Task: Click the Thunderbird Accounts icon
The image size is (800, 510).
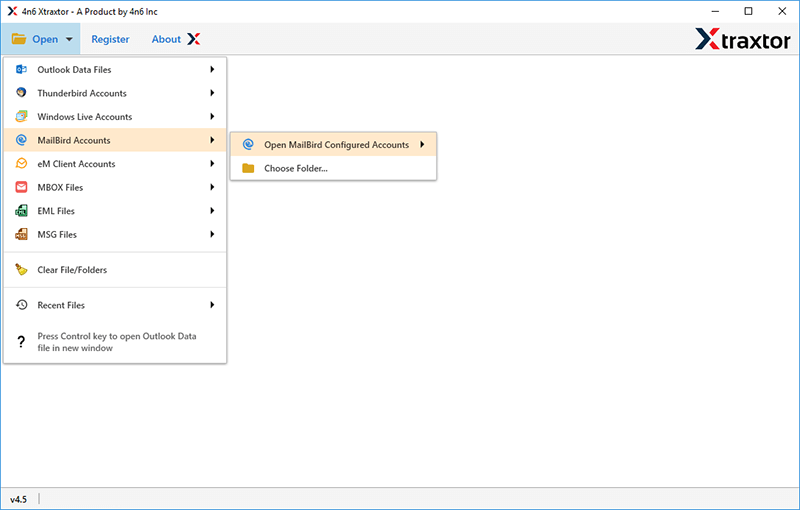Action: pyautogui.click(x=21, y=93)
